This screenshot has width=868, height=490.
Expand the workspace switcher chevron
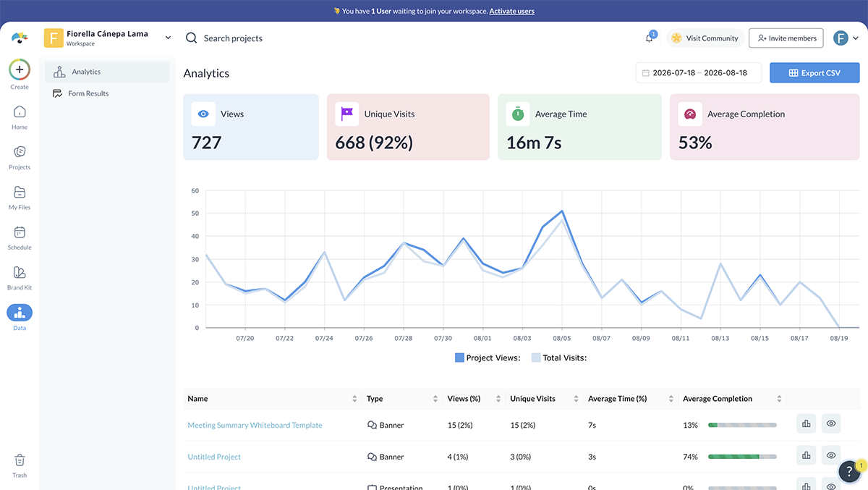pos(169,38)
